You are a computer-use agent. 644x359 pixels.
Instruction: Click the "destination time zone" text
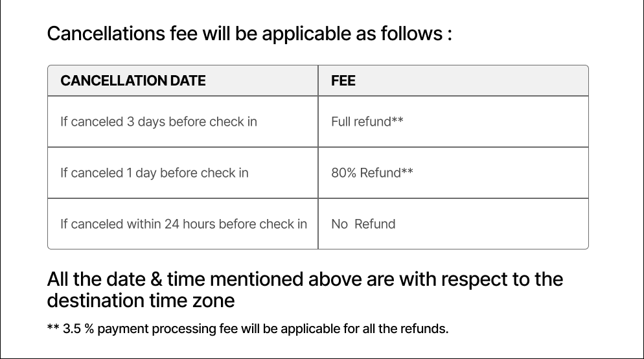point(141,301)
